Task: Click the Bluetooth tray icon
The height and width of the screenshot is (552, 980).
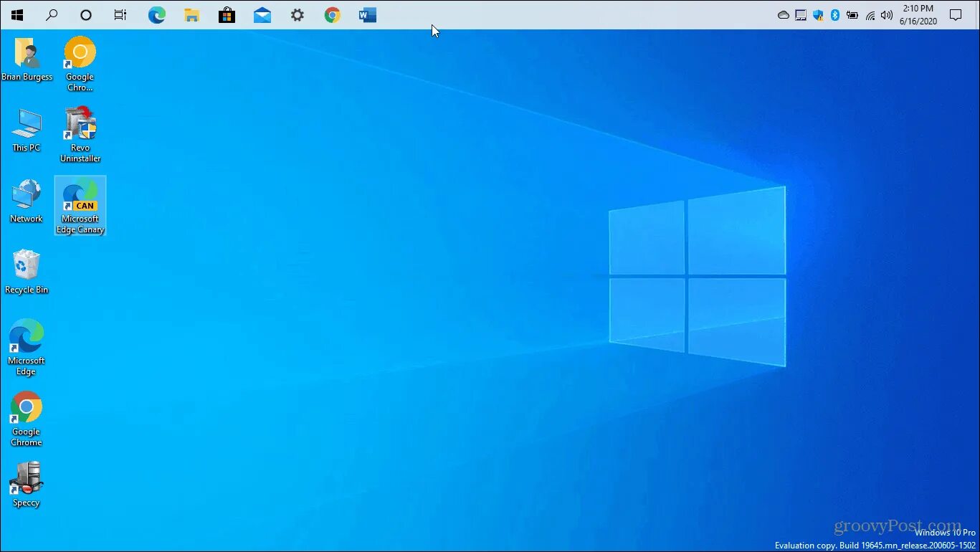Action: [x=834, y=15]
